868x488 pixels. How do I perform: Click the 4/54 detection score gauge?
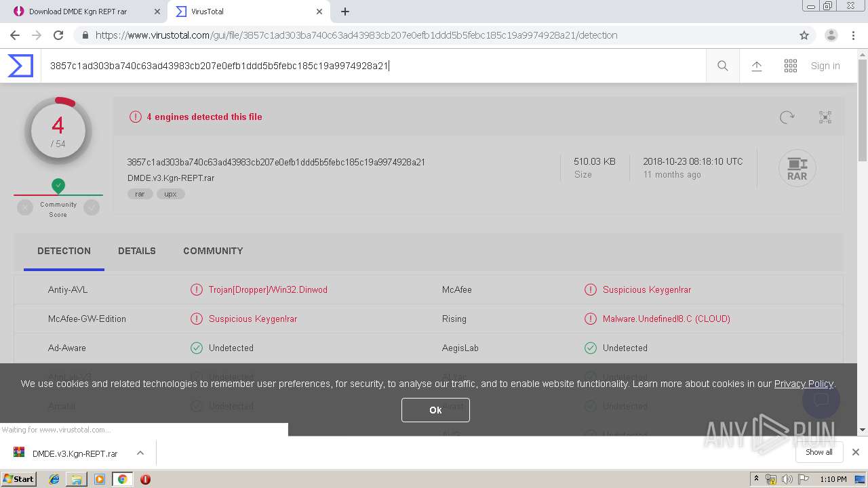coord(58,131)
